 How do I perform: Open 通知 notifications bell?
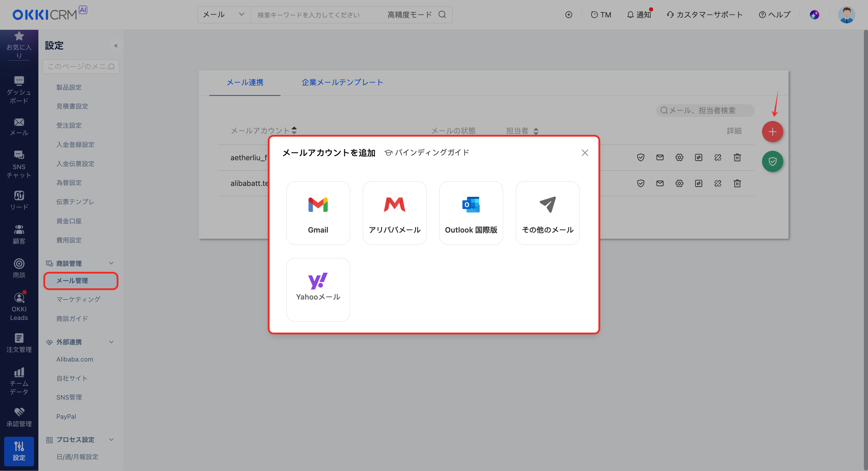pyautogui.click(x=639, y=15)
